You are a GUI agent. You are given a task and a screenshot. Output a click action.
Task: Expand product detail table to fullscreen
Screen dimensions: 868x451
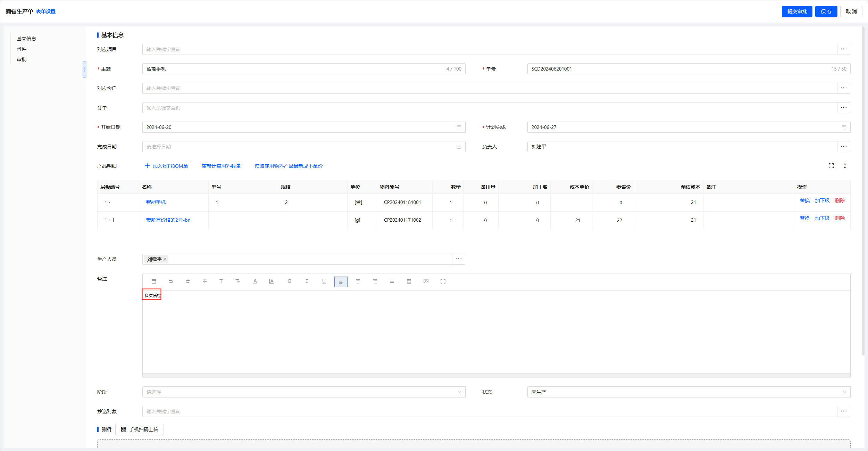pyautogui.click(x=831, y=166)
